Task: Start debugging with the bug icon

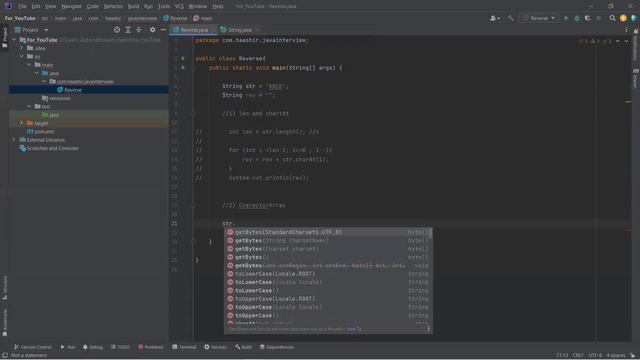Action: pyautogui.click(x=577, y=18)
